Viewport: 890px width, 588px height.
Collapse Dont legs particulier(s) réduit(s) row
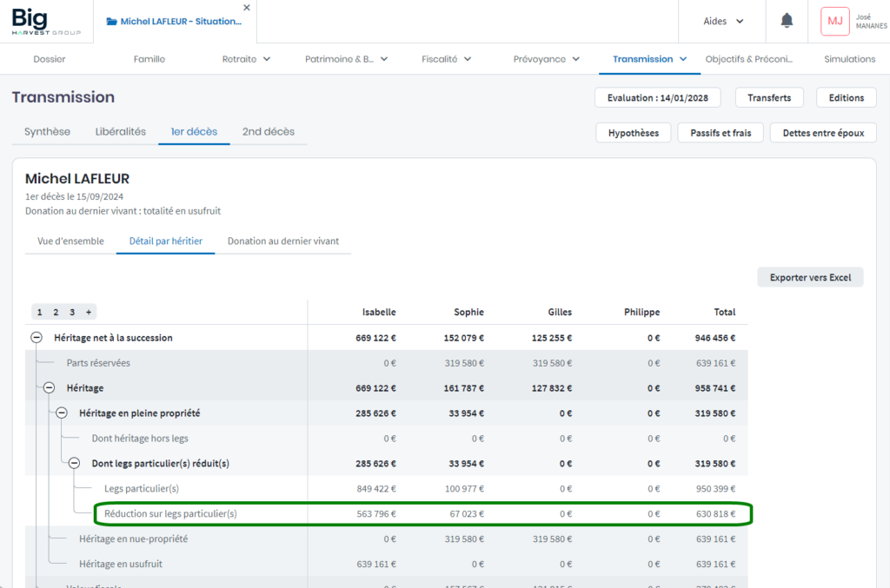[x=74, y=464]
